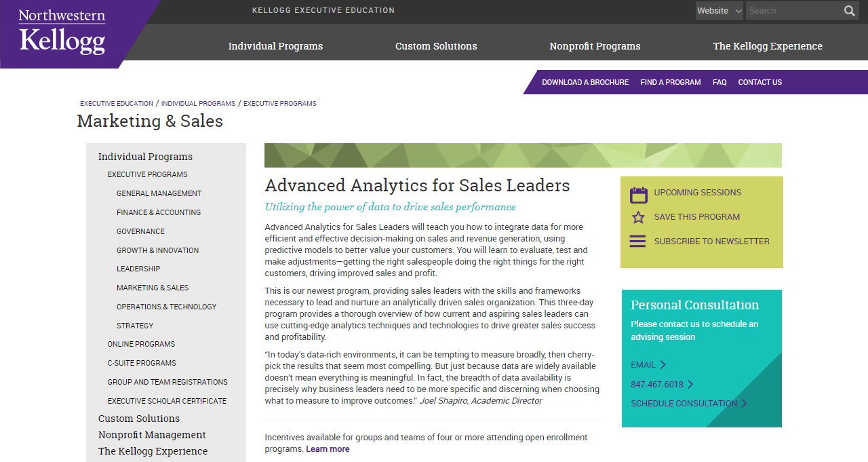
Task: Click Subscribe to Newsletter link text
Action: point(712,241)
